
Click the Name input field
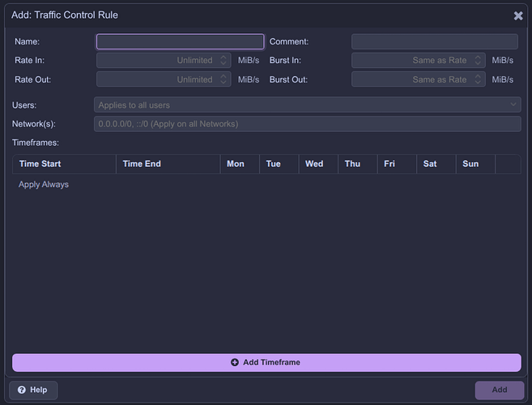pos(180,41)
